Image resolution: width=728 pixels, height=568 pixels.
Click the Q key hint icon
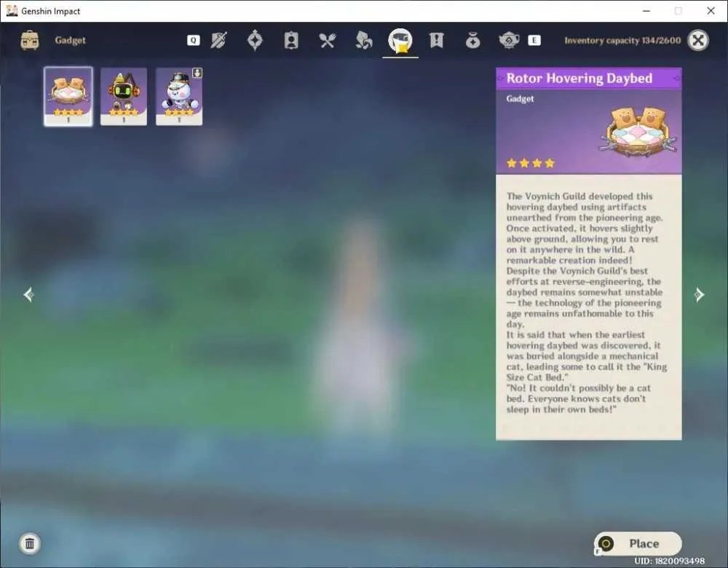194,40
